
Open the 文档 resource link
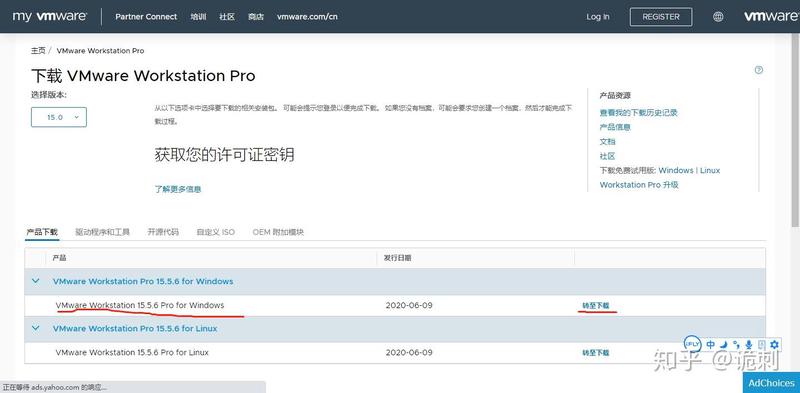click(608, 141)
